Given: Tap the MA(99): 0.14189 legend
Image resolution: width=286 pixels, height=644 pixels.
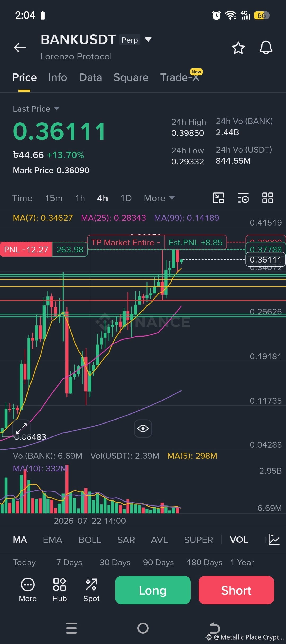Looking at the screenshot, I should [x=187, y=218].
